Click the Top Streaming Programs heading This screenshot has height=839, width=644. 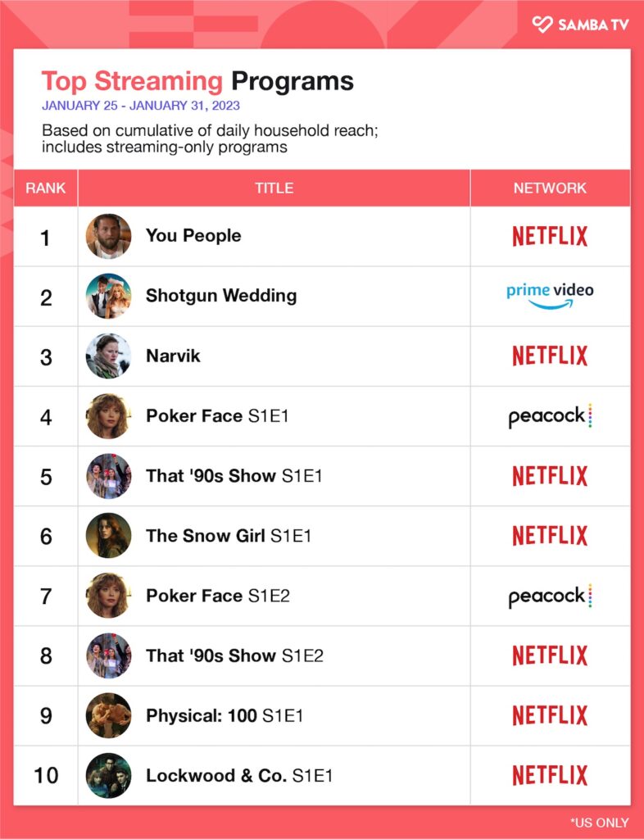pos(197,81)
